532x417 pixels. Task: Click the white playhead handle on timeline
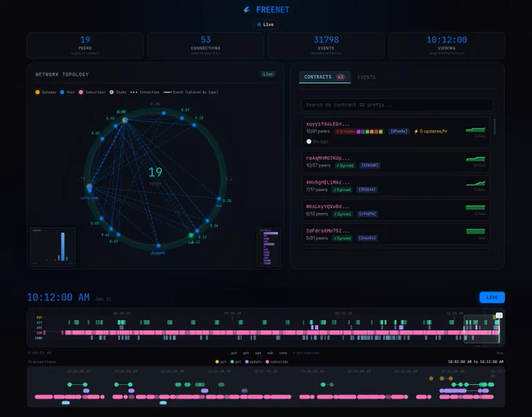point(499,315)
